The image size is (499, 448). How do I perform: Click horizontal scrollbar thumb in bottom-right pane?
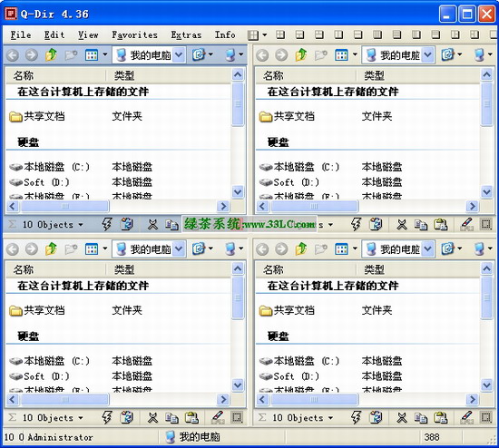(315, 399)
